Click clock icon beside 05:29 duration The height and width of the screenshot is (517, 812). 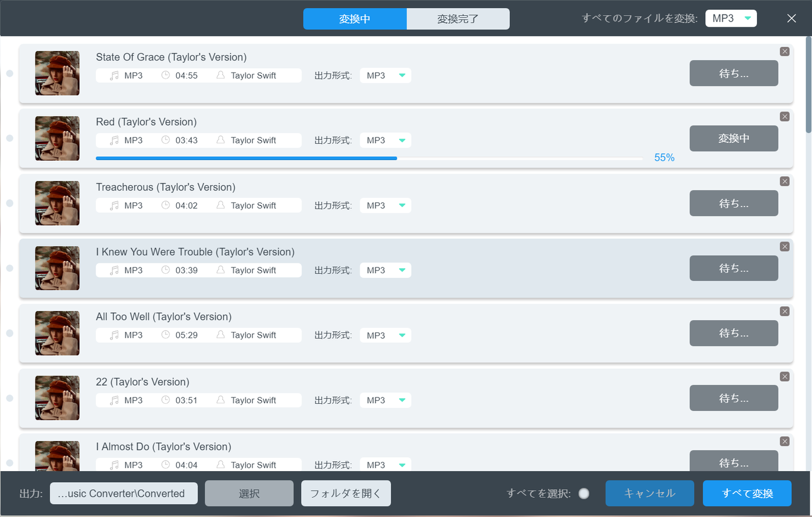coord(165,335)
